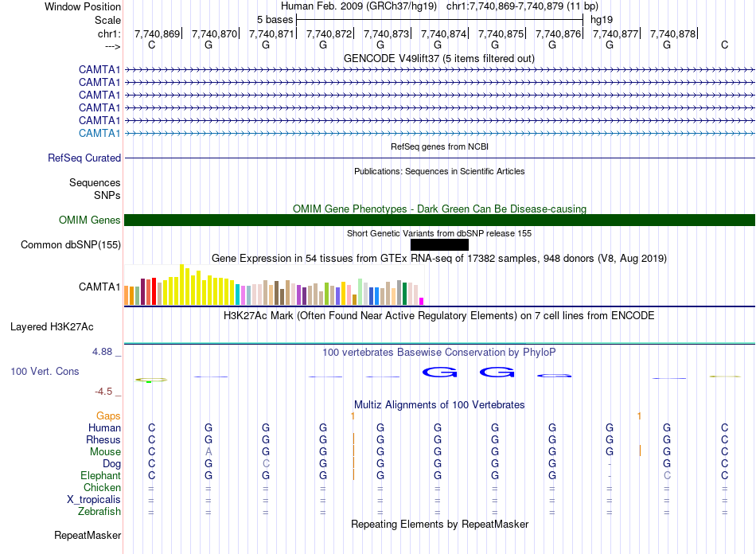756x554 pixels.
Task: Click the Dog species row label
Action: (111, 463)
